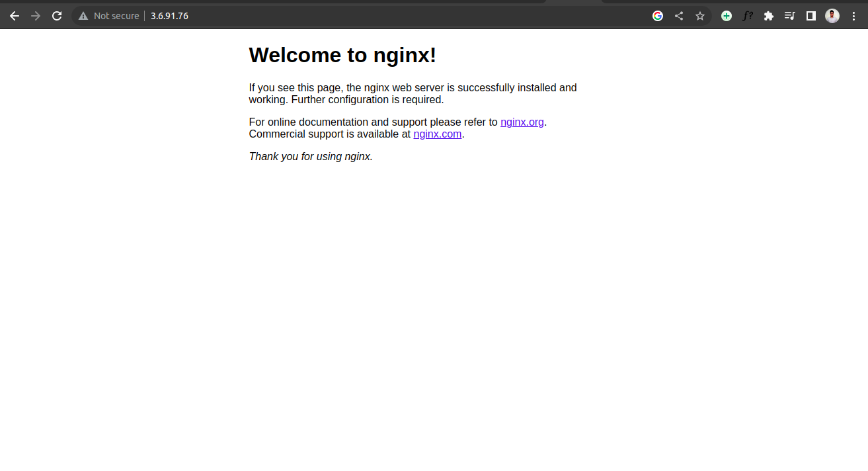Click the Not secure label
This screenshot has width=868, height=471.
[116, 16]
